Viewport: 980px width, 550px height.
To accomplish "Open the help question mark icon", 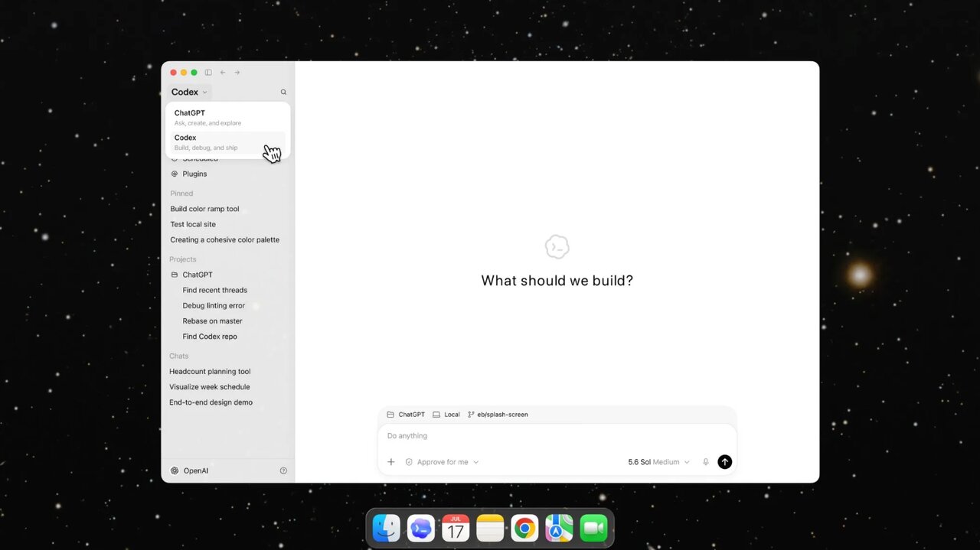I will pos(283,470).
